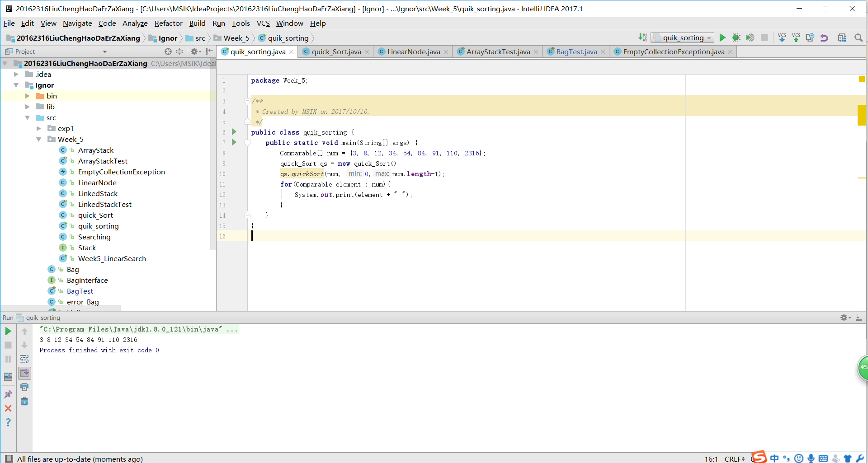
Task: Switch to LinearNode.java tab
Action: tap(413, 51)
